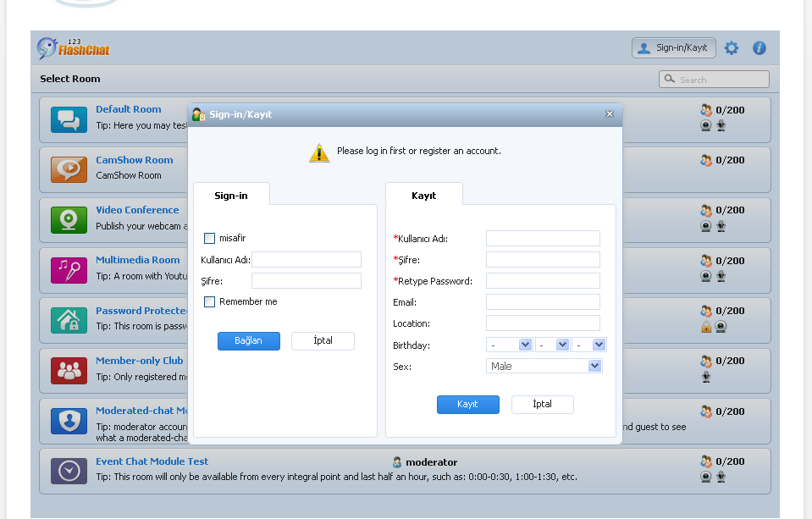The image size is (812, 519).
Task: Click the Video Conference webcam icon
Action: coord(69,220)
